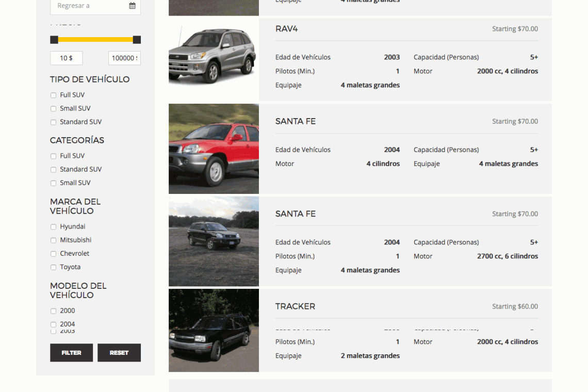This screenshot has width=588, height=392.
Task: Select the Hyundai brand checkbox
Action: coord(53,227)
